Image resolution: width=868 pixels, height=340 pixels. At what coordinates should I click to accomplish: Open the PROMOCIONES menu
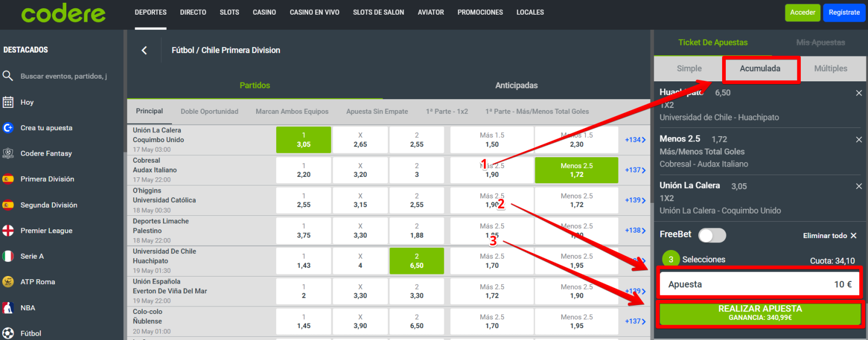(480, 12)
